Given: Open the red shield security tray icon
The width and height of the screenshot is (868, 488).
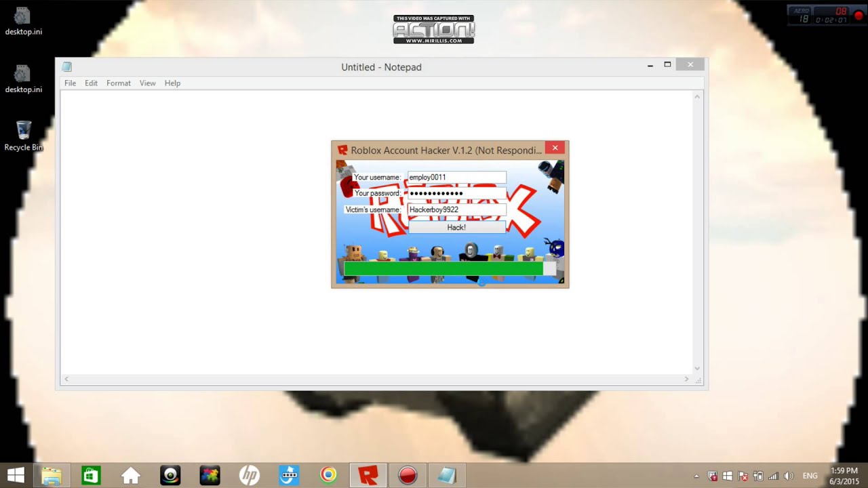Looking at the screenshot, I should coord(713,476).
